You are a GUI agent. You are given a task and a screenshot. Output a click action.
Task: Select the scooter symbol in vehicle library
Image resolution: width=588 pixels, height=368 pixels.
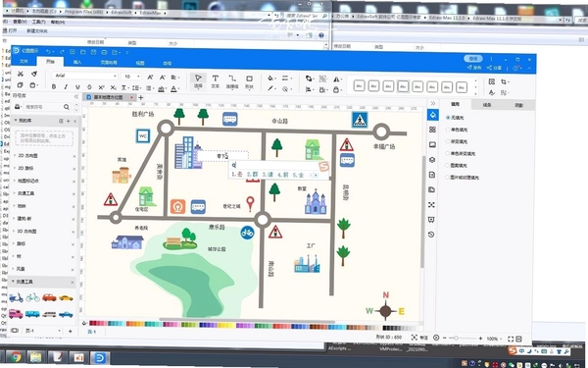[x=16, y=297]
